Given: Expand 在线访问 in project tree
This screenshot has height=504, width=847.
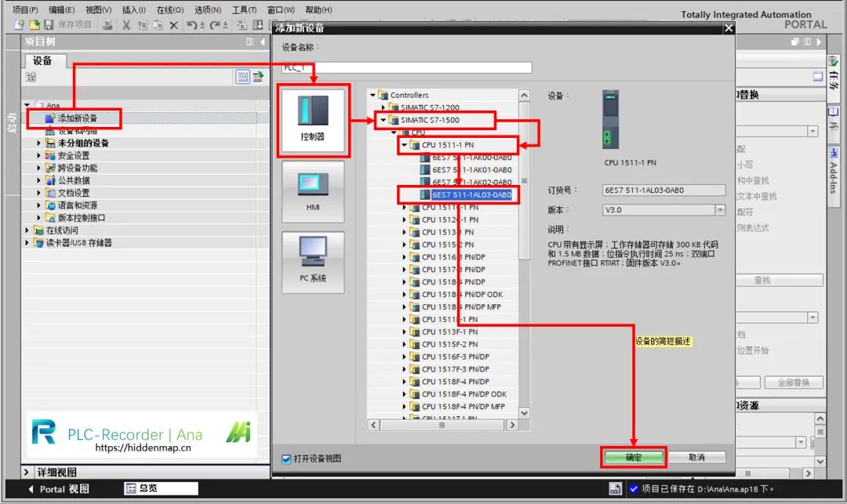Looking at the screenshot, I should tap(27, 230).
